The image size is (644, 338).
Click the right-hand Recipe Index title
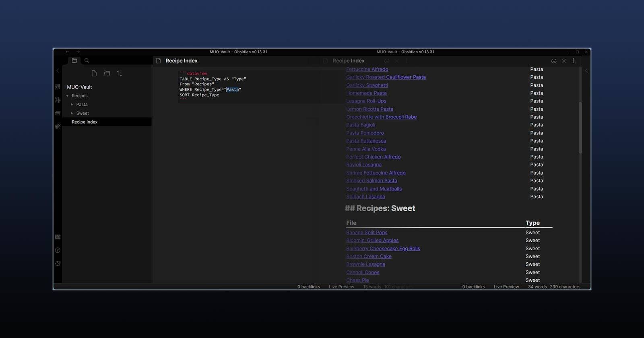click(x=349, y=61)
